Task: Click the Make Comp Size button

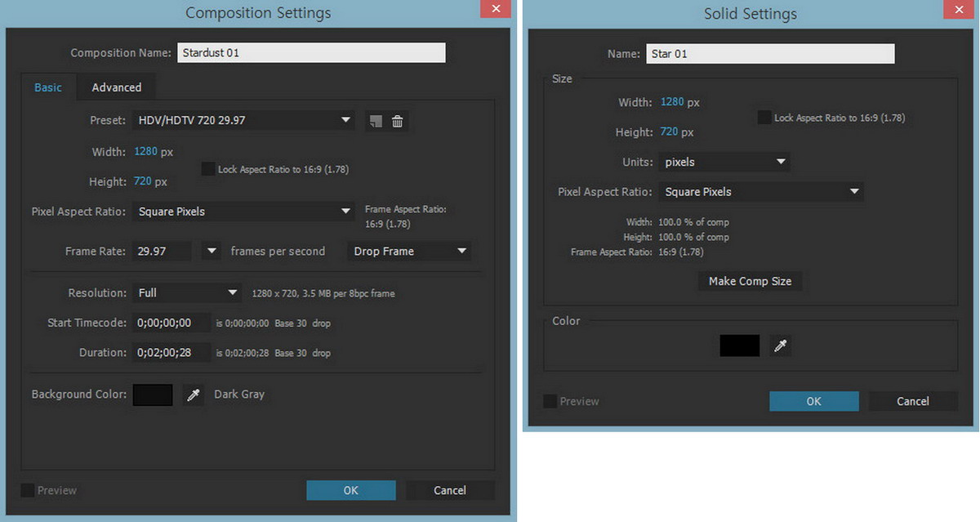Action: [x=751, y=281]
